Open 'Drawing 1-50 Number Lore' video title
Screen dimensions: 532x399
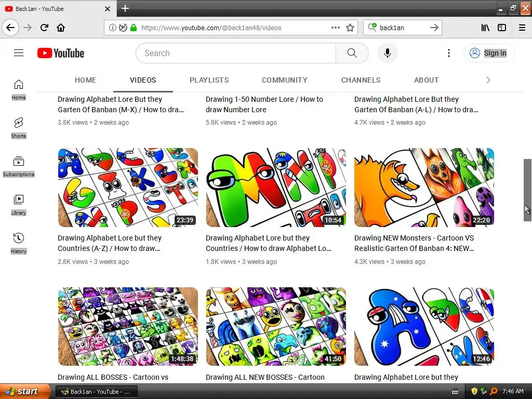click(x=264, y=104)
